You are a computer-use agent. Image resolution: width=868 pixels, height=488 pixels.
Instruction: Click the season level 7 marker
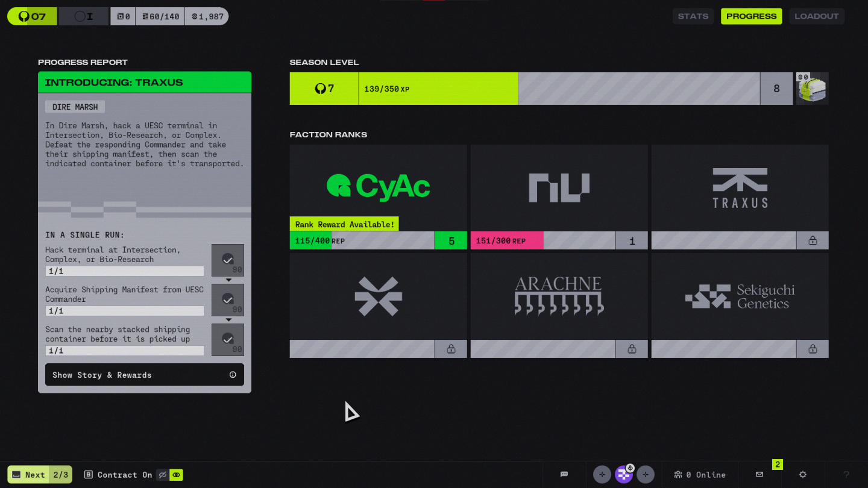(x=324, y=89)
